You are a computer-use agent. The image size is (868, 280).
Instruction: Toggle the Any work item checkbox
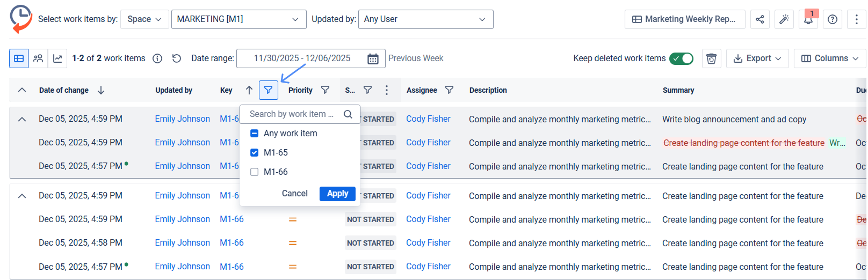(255, 134)
